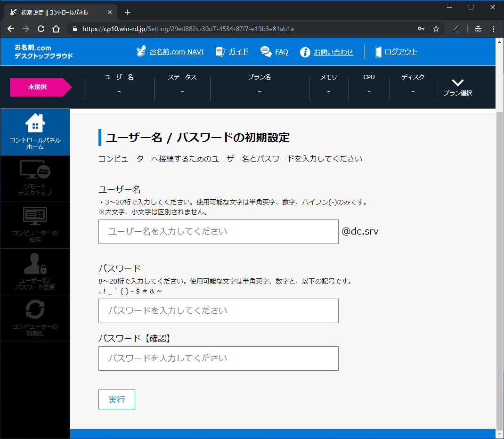504x439 pixels.
Task: Click the guide book icon
Action: pos(220,52)
